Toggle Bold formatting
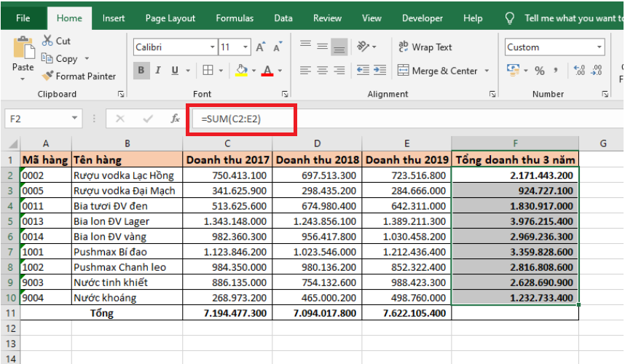Screen dimensions: 625x364 141,71
